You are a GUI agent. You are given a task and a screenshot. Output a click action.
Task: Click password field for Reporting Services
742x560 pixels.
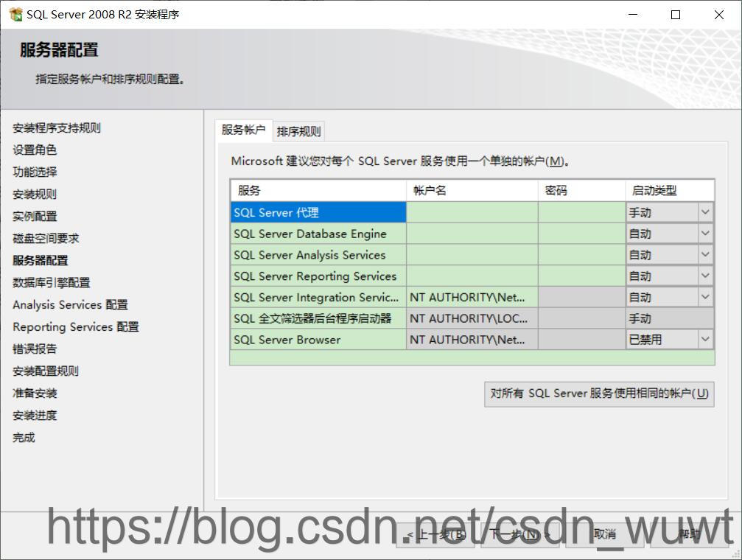click(581, 276)
